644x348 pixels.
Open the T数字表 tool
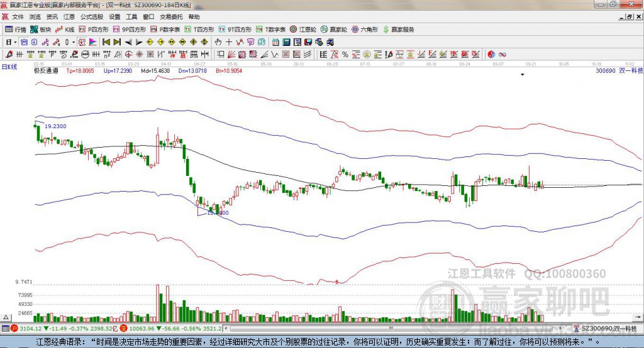pyautogui.click(x=270, y=30)
